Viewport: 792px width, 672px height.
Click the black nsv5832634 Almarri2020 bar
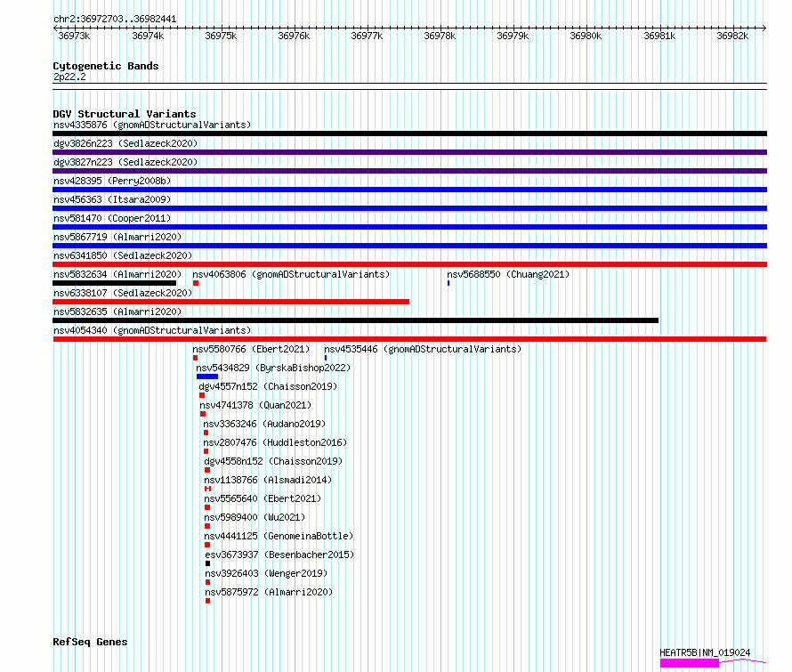[x=115, y=283]
